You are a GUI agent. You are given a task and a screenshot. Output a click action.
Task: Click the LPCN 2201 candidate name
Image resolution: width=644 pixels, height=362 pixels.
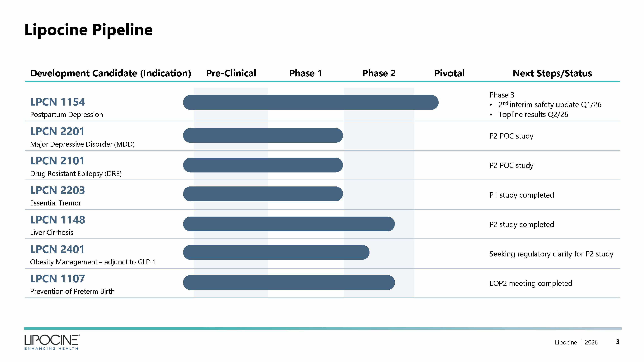(57, 131)
